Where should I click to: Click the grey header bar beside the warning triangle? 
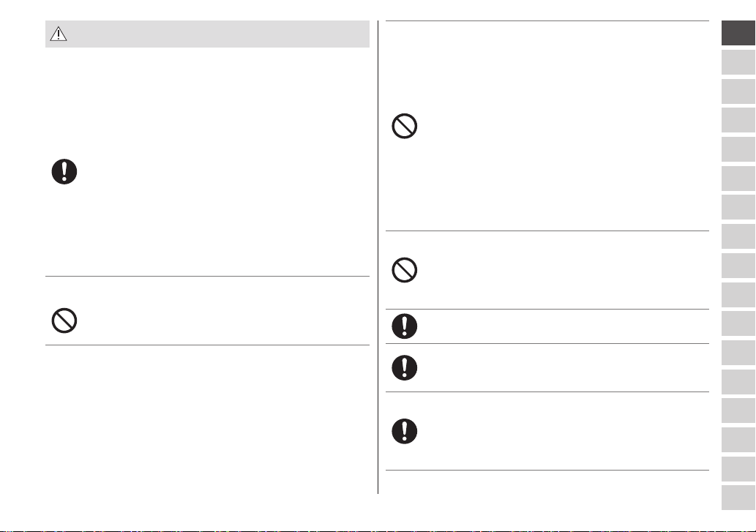(207, 34)
